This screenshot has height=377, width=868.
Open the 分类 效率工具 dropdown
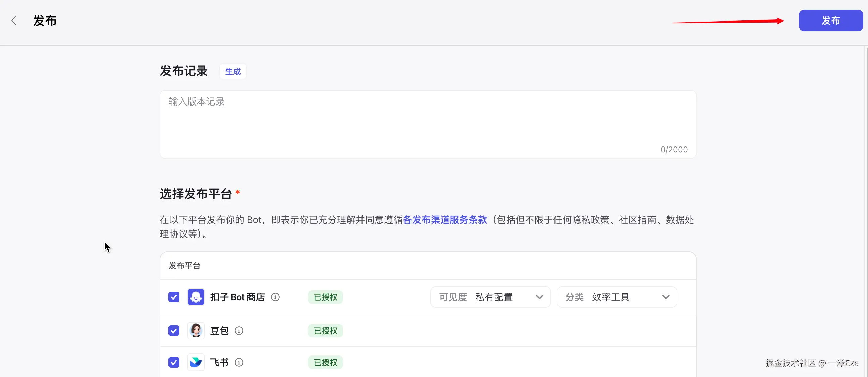[616, 297]
